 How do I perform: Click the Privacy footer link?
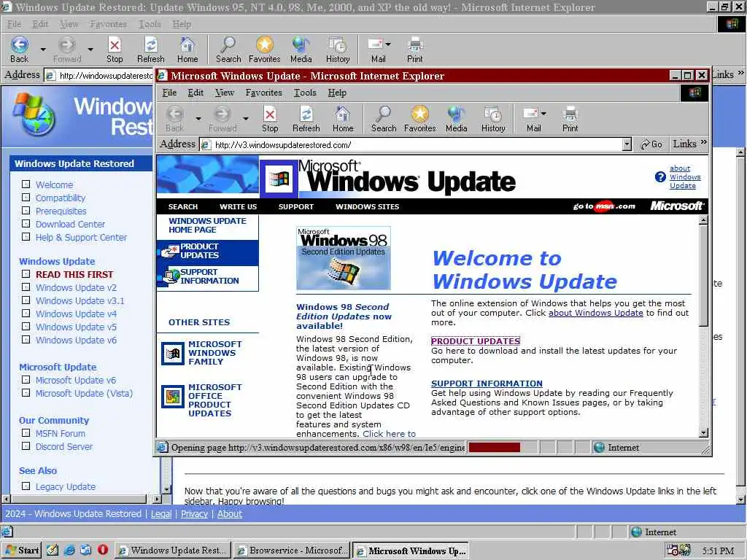[x=194, y=514]
